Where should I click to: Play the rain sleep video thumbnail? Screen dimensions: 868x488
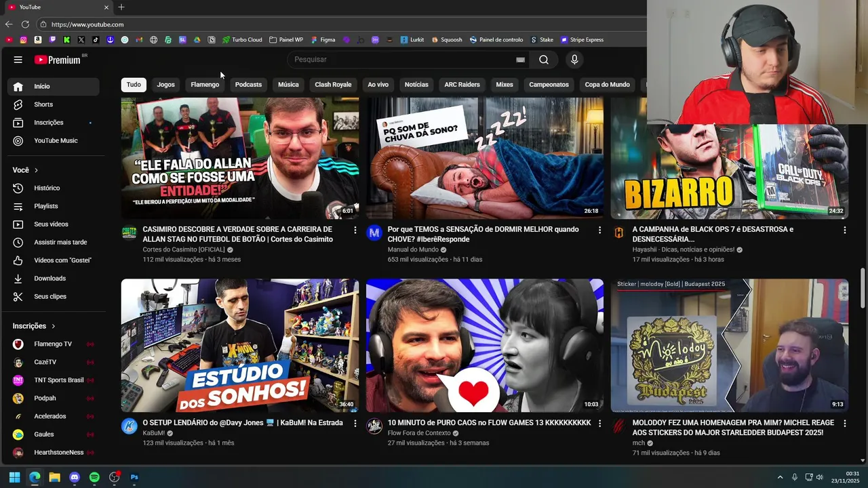pyautogui.click(x=485, y=158)
